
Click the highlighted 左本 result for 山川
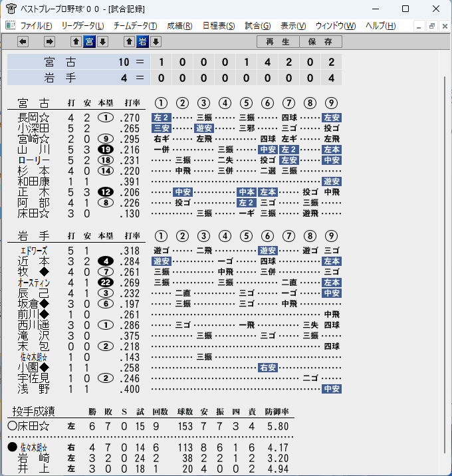[x=332, y=150]
